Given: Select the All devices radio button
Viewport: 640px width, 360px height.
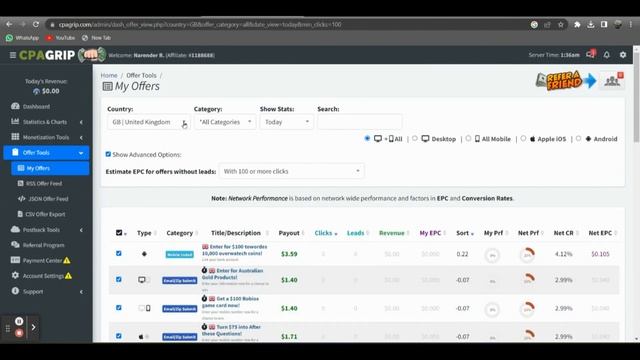Looking at the screenshot, I should tap(367, 138).
